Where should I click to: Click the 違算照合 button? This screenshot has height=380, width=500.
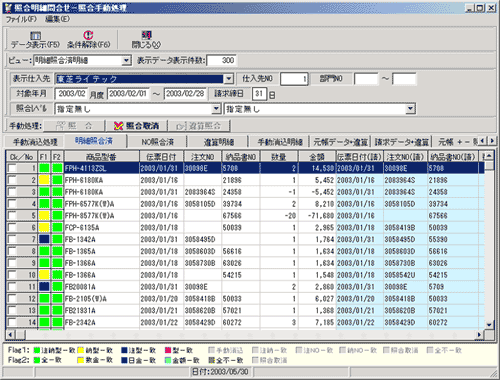(199, 126)
